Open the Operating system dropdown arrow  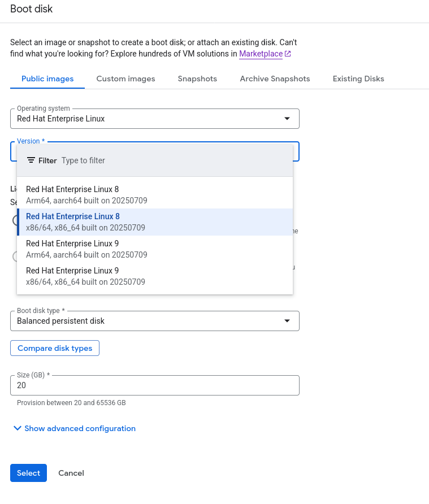tap(287, 119)
